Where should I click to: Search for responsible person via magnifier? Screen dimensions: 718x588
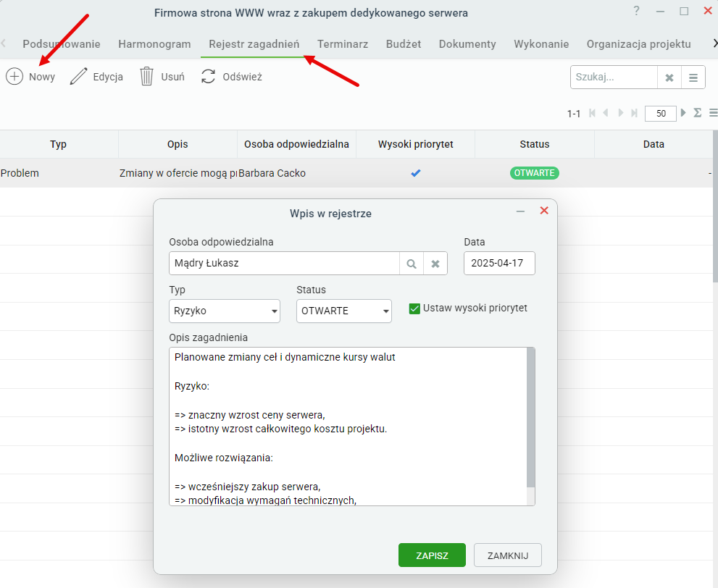click(x=412, y=264)
